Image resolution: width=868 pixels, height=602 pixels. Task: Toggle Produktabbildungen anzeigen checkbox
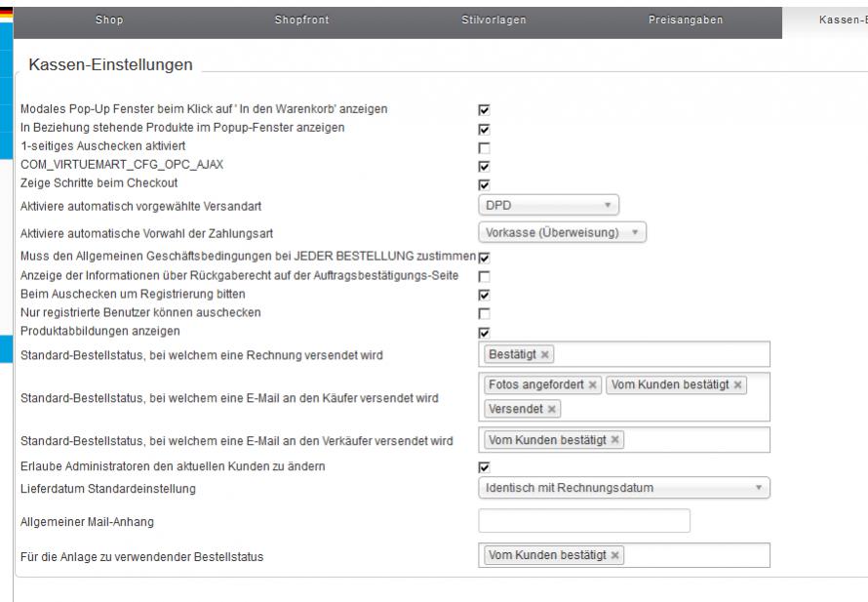pos(484,333)
